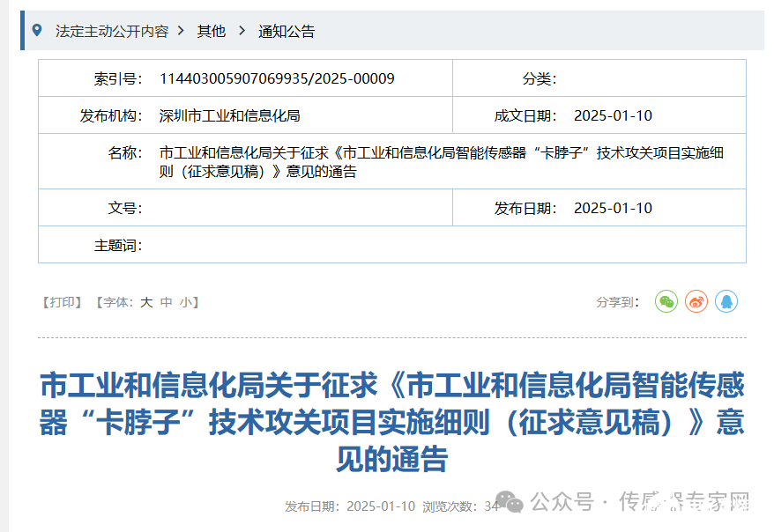
Task: Click the share row orange circle icon
Action: coord(696,301)
